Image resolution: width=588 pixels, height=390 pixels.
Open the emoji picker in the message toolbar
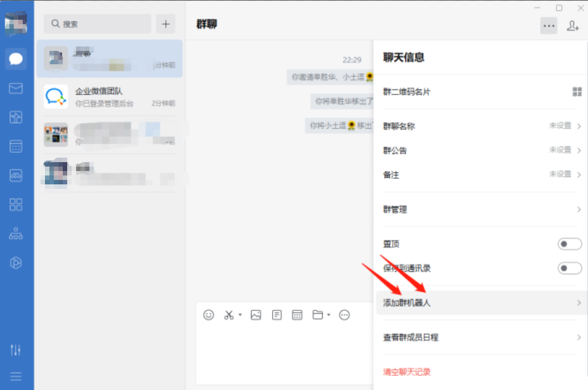coord(209,315)
